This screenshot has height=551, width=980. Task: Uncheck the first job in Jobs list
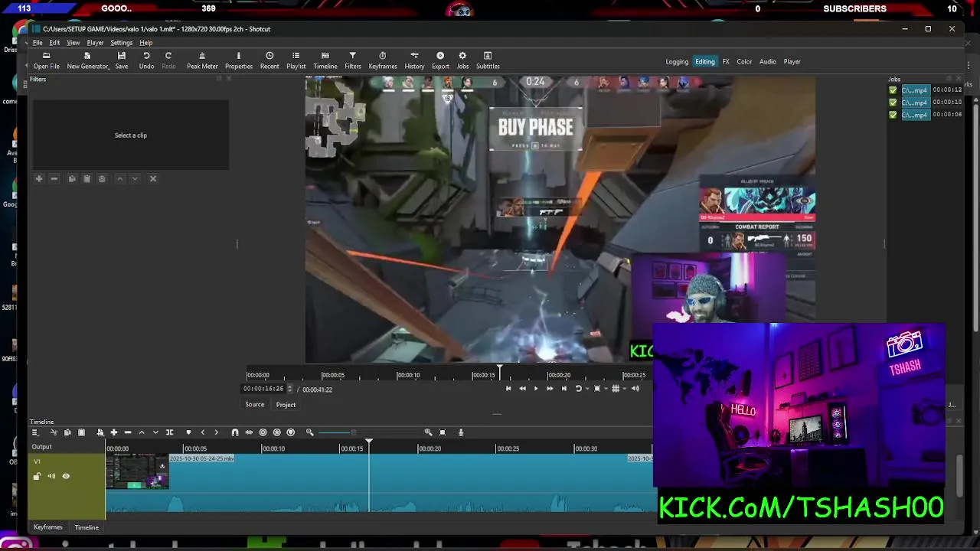pyautogui.click(x=893, y=90)
